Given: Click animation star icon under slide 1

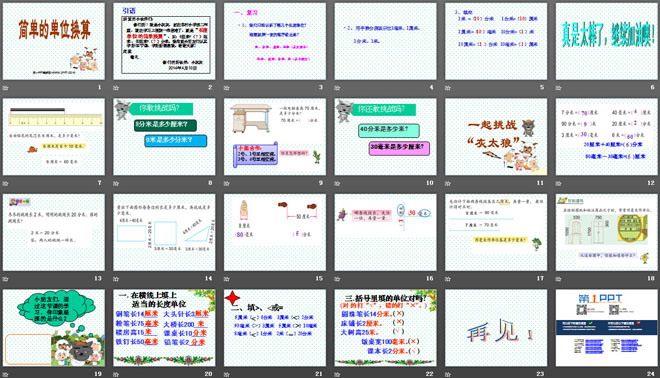Looking at the screenshot, I should pos(5,88).
